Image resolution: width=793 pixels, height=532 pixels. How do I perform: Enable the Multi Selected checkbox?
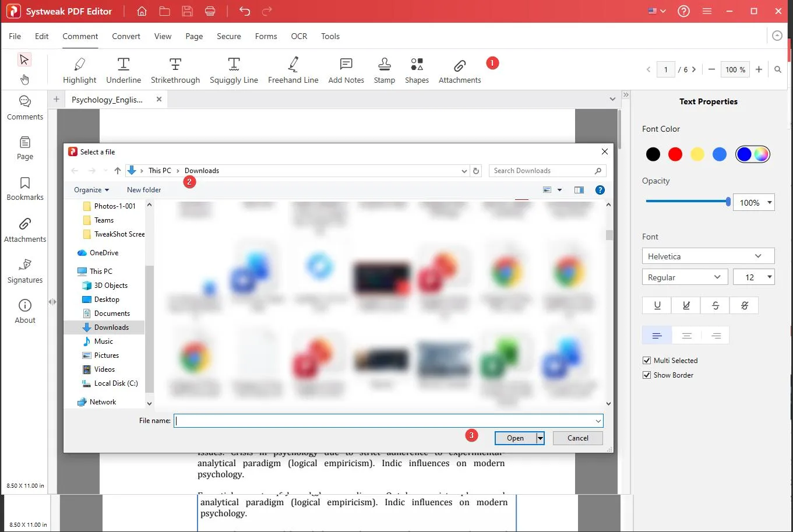pyautogui.click(x=647, y=360)
